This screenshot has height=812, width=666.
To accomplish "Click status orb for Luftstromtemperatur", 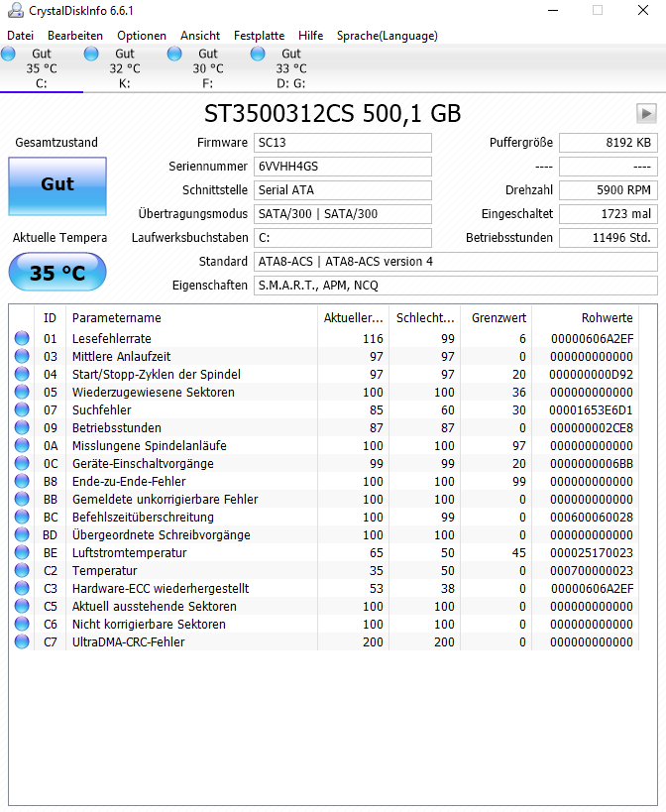I will [22, 552].
